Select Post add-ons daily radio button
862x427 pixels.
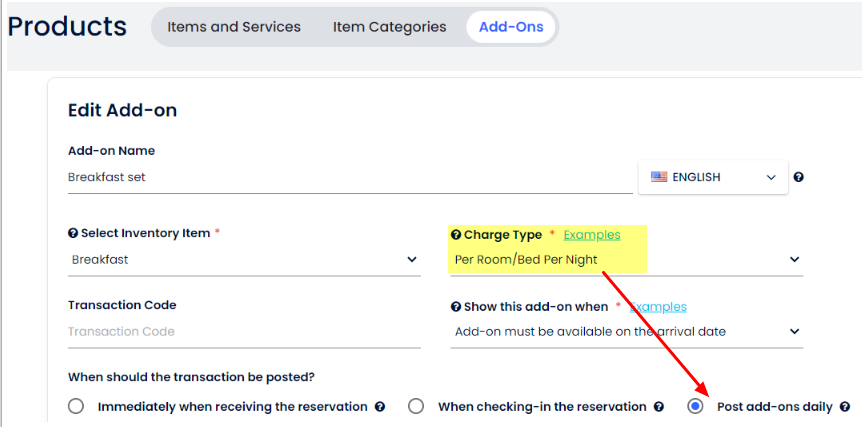point(696,407)
